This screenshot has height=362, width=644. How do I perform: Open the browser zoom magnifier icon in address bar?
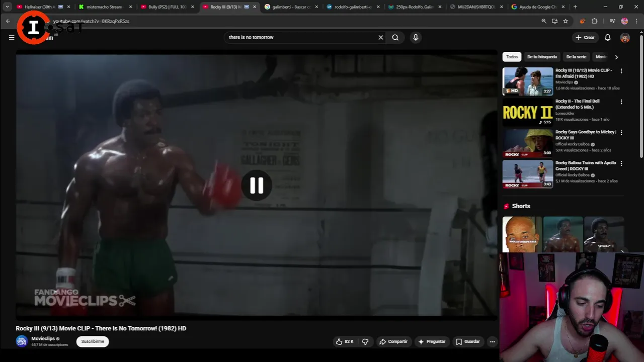544,21
